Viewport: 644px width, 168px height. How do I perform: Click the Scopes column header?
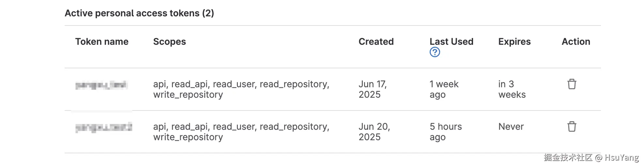coord(169,42)
